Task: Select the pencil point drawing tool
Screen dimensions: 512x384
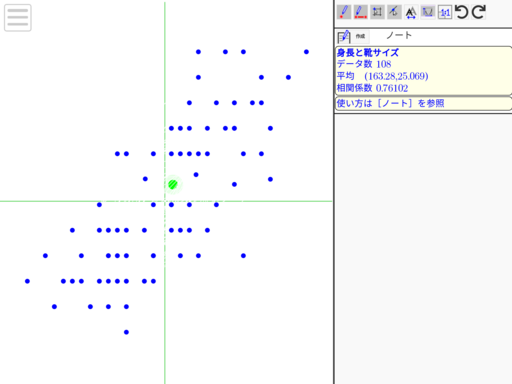Action: 344,12
